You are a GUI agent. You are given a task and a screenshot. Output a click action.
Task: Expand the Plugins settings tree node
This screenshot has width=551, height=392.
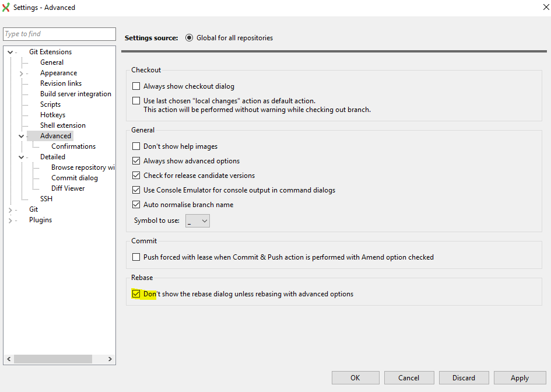tap(10, 219)
